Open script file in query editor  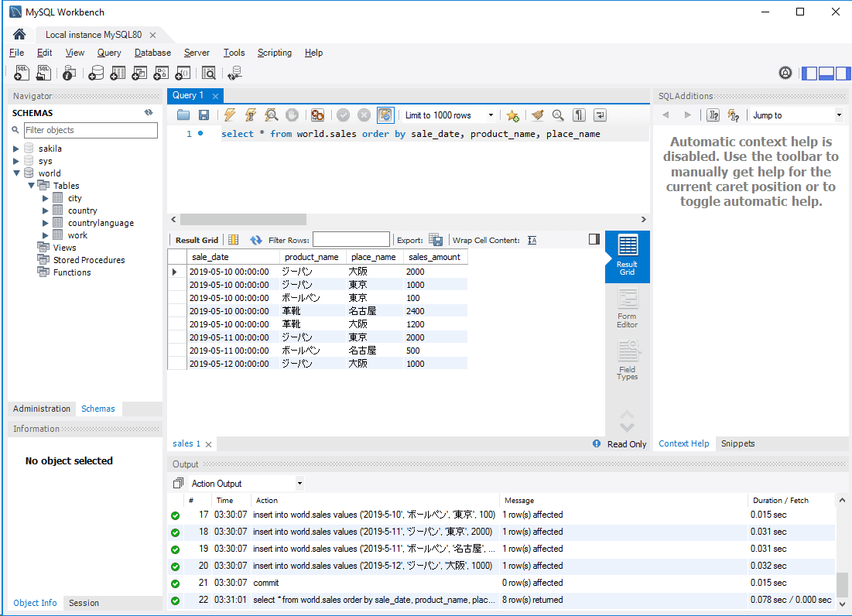point(183,115)
